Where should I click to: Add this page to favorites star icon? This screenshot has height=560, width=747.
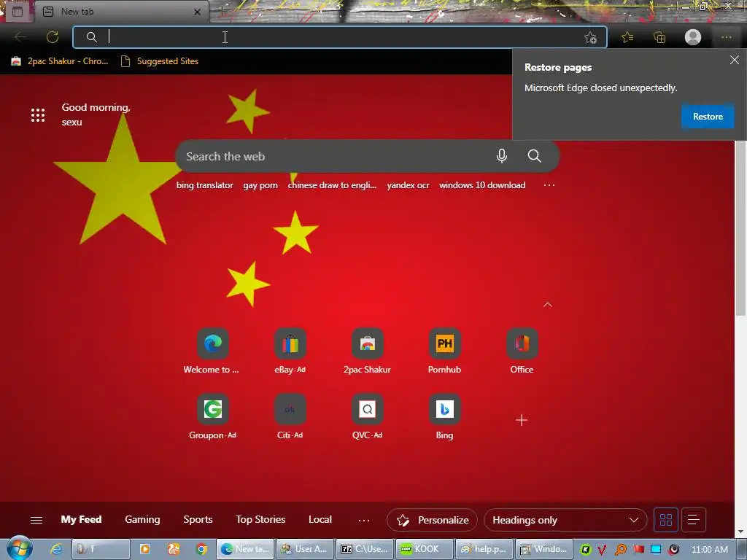(x=591, y=38)
